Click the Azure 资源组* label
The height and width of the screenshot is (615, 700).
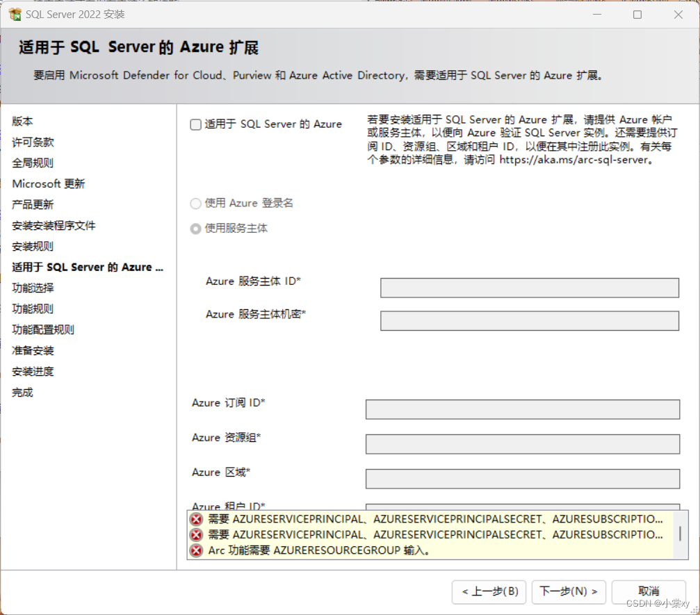pos(227,437)
